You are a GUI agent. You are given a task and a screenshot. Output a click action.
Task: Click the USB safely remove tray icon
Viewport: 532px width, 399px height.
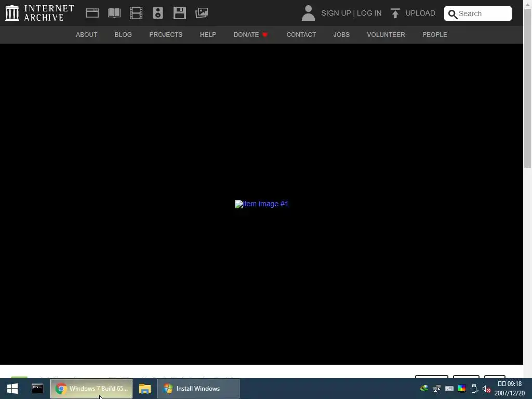(x=474, y=389)
